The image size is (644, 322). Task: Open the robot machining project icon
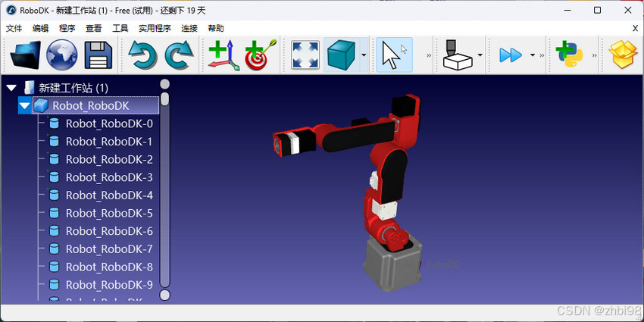[458, 55]
